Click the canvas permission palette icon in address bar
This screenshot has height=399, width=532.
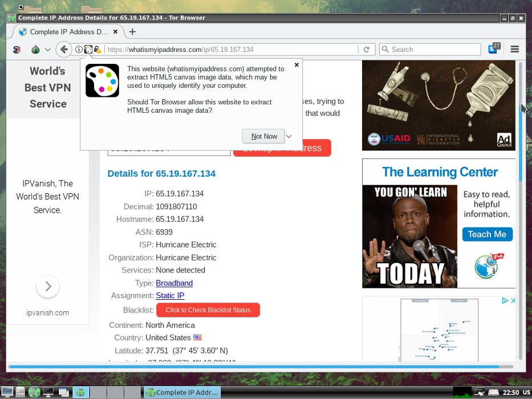88,50
